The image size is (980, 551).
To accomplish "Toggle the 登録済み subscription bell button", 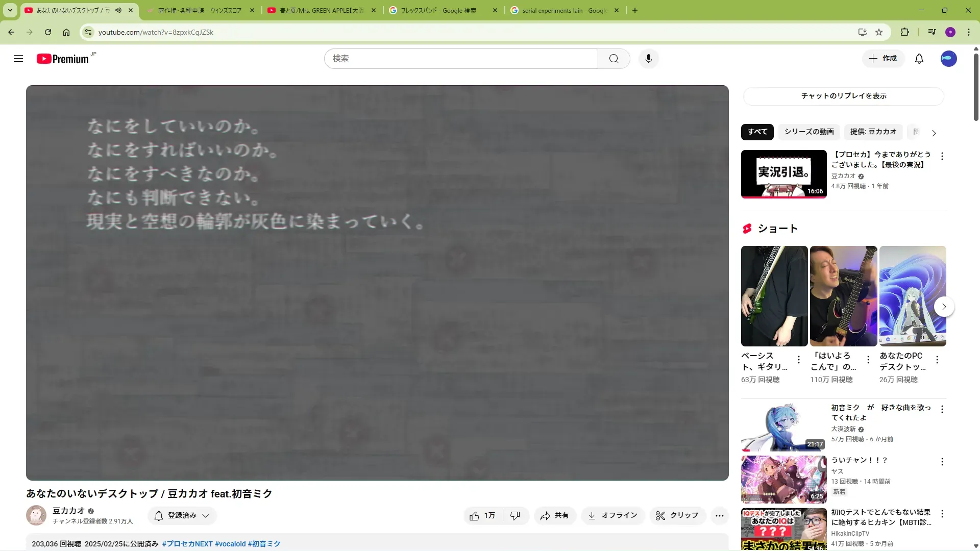I will 182,516.
